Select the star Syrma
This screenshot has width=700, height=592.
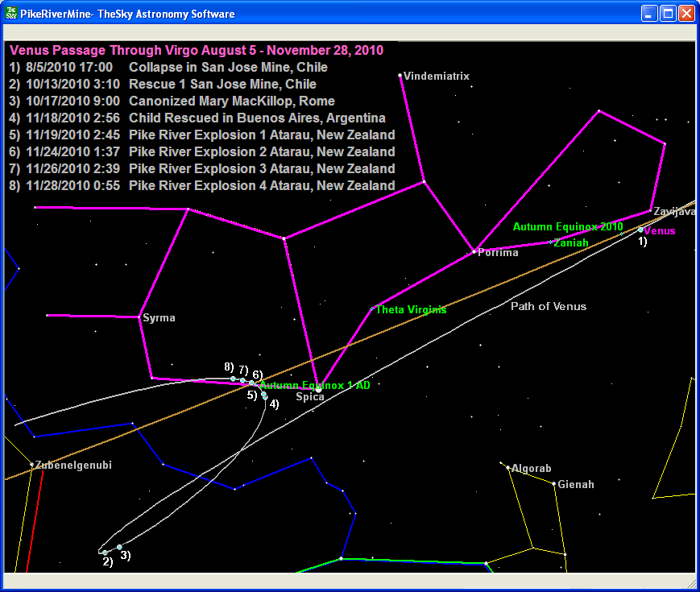[x=140, y=317]
